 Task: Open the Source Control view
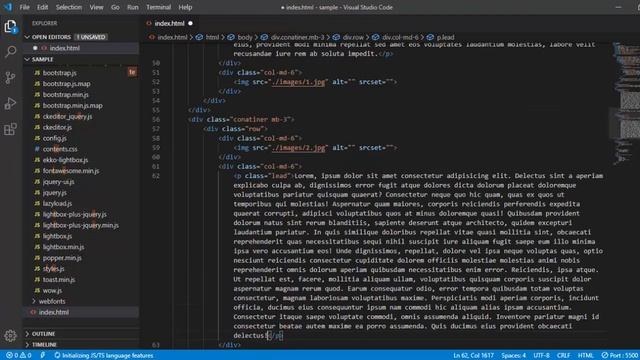click(x=10, y=78)
